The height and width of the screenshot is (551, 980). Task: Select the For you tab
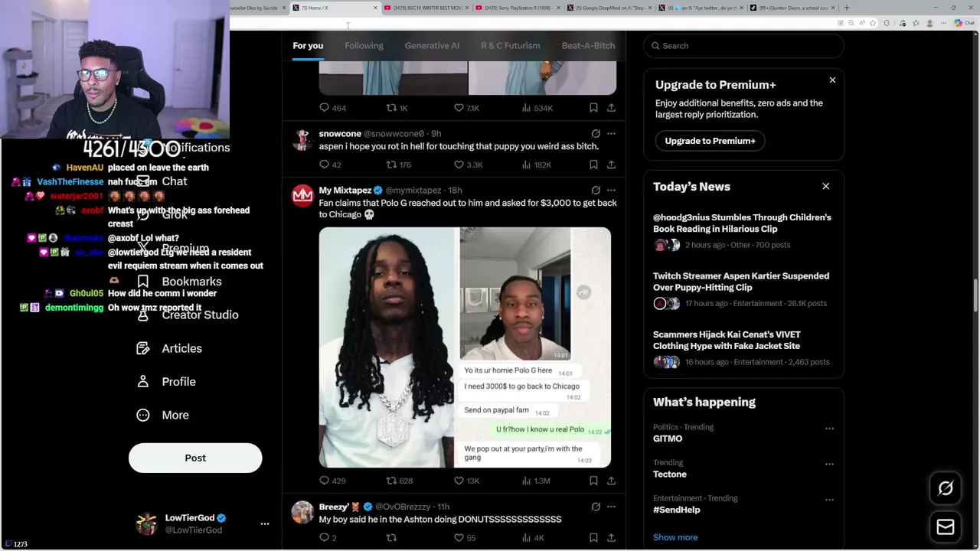[308, 46]
